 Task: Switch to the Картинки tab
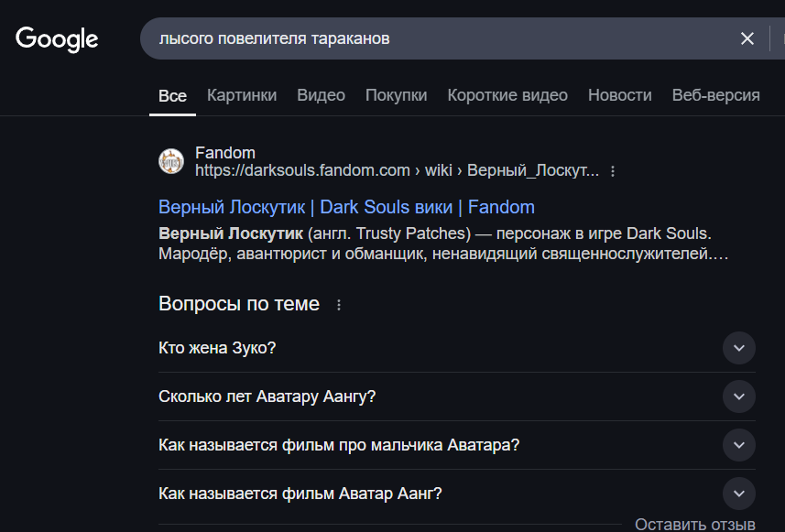[242, 95]
